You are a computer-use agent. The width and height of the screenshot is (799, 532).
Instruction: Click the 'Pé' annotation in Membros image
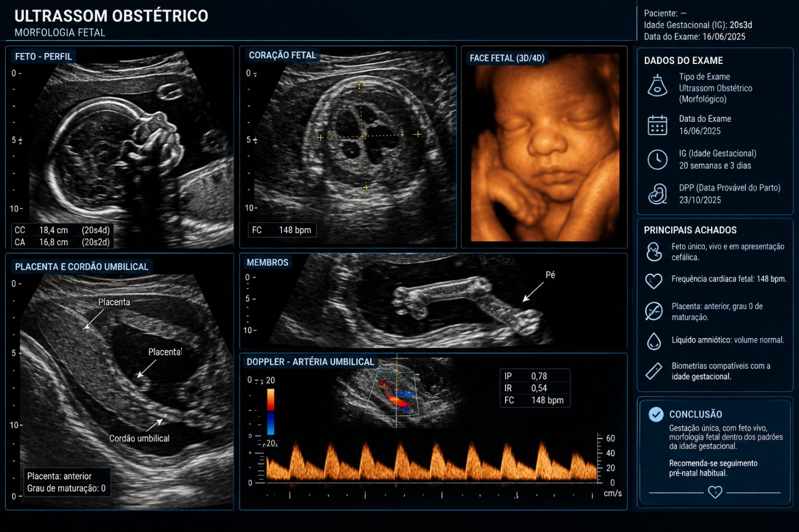tap(550, 275)
